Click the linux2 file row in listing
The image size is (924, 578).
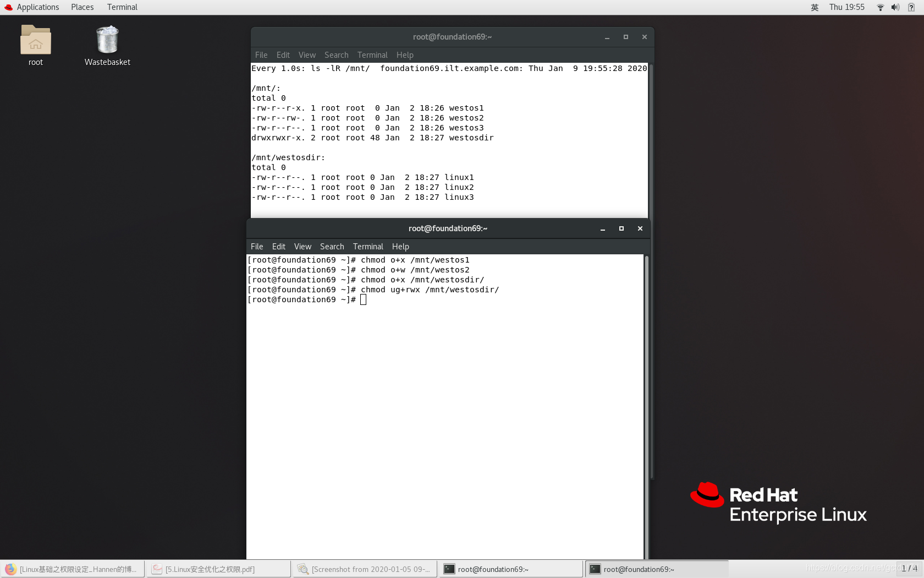362,187
